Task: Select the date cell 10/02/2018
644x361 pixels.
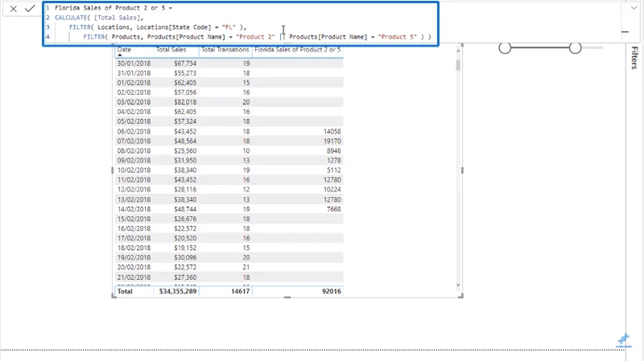Action: pos(134,170)
